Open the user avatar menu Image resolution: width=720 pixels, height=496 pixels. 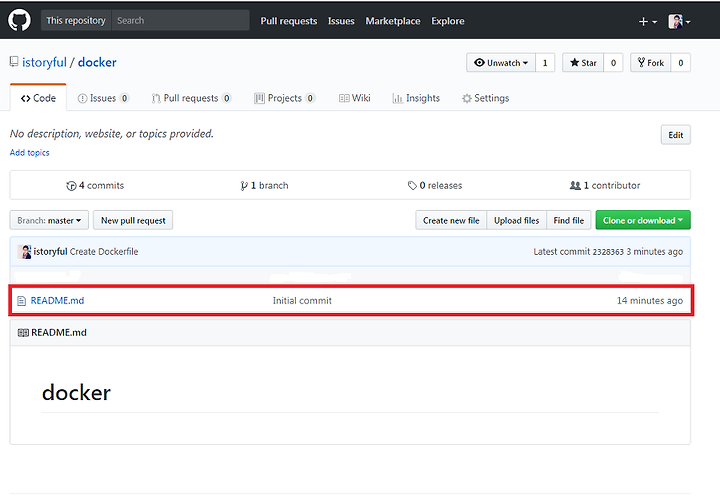(679, 21)
